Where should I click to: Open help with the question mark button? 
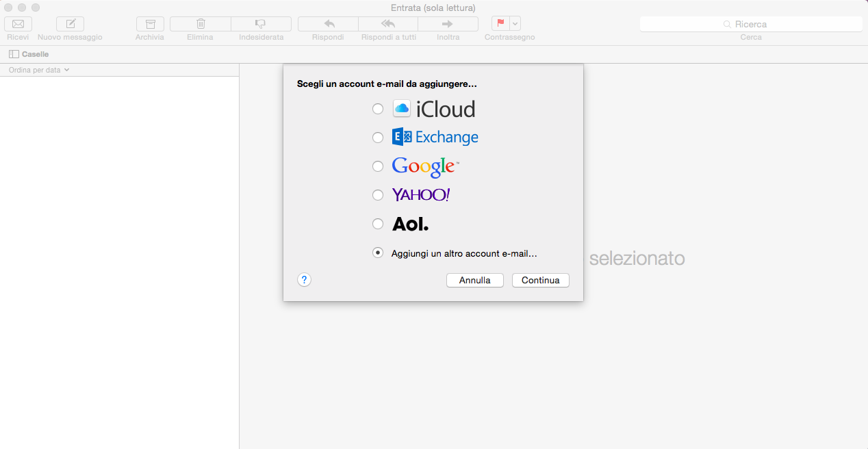[305, 279]
